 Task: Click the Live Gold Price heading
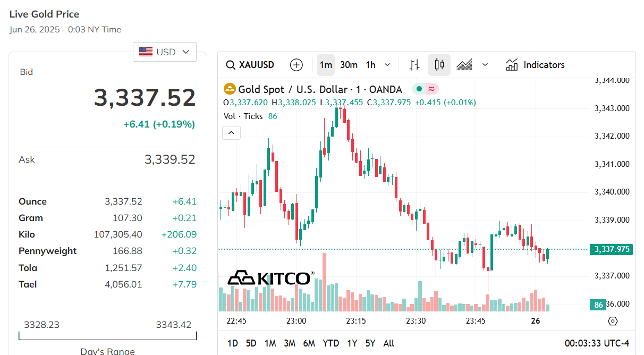click(x=45, y=14)
